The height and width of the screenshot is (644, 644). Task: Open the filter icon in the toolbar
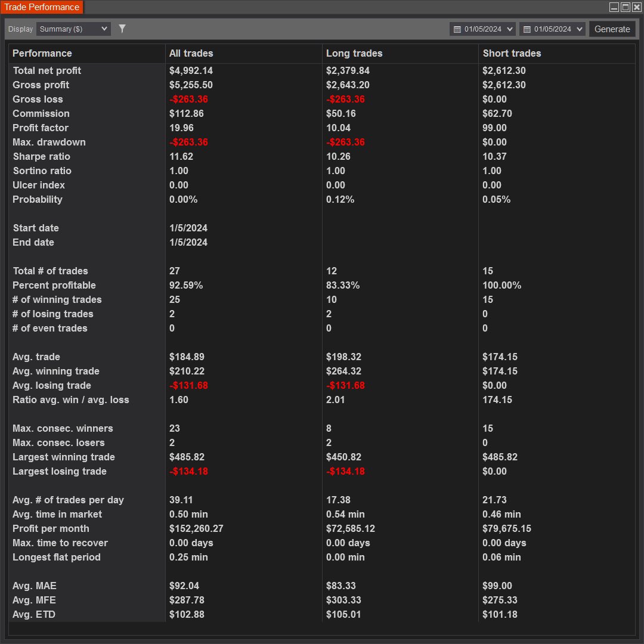coord(122,28)
